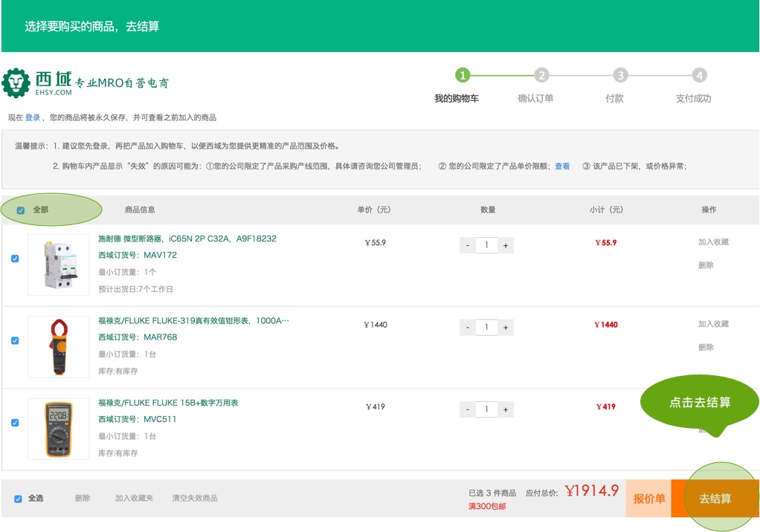Click step 3 payment circle
760x532 pixels.
(x=620, y=75)
